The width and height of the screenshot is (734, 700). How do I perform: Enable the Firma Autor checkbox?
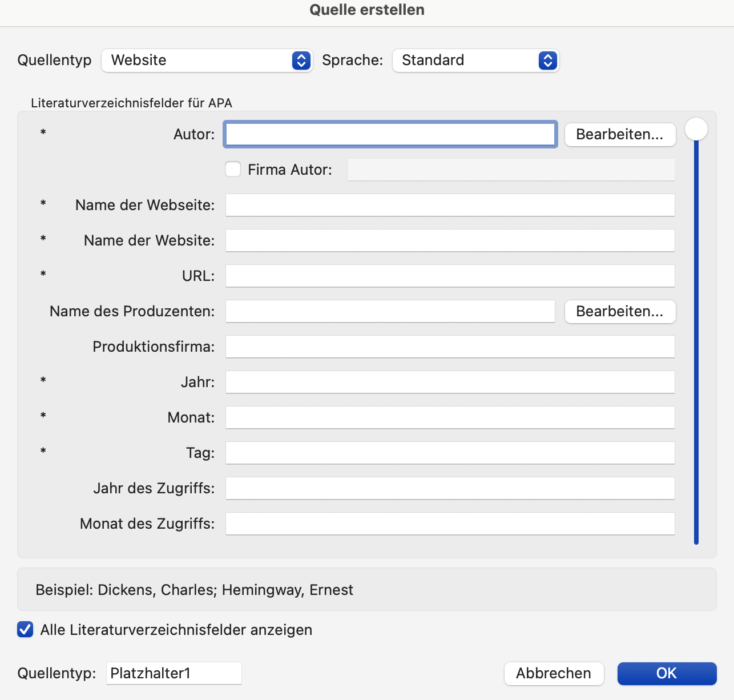pos(233,170)
